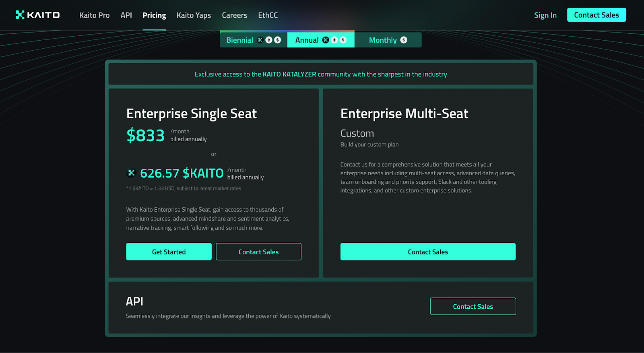Screen dimensions: 644x353
Task: Click the Enterprise Single Seat heading
Action: (192, 114)
